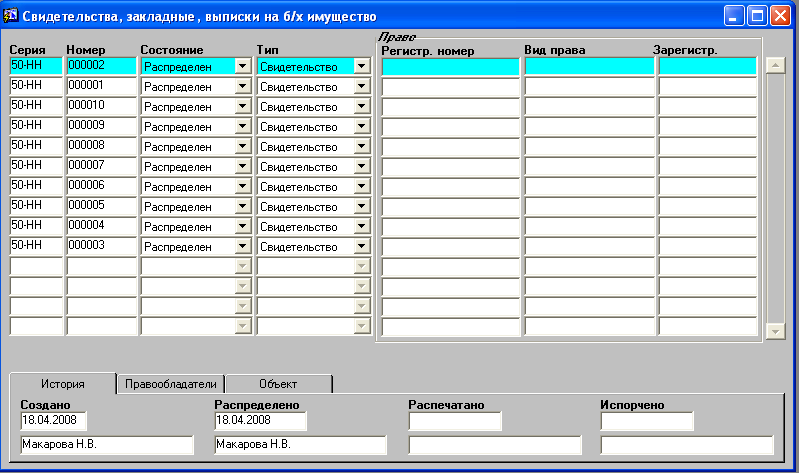The width and height of the screenshot is (799, 473).
Task: Click the empty name field under Испорчено
Action: pyautogui.click(x=687, y=445)
